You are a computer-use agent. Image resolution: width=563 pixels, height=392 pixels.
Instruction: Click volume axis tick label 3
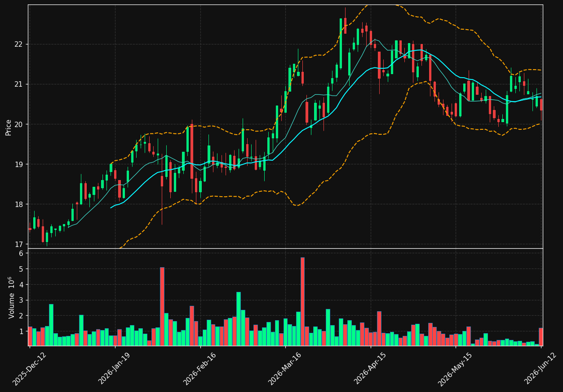coord(22,300)
